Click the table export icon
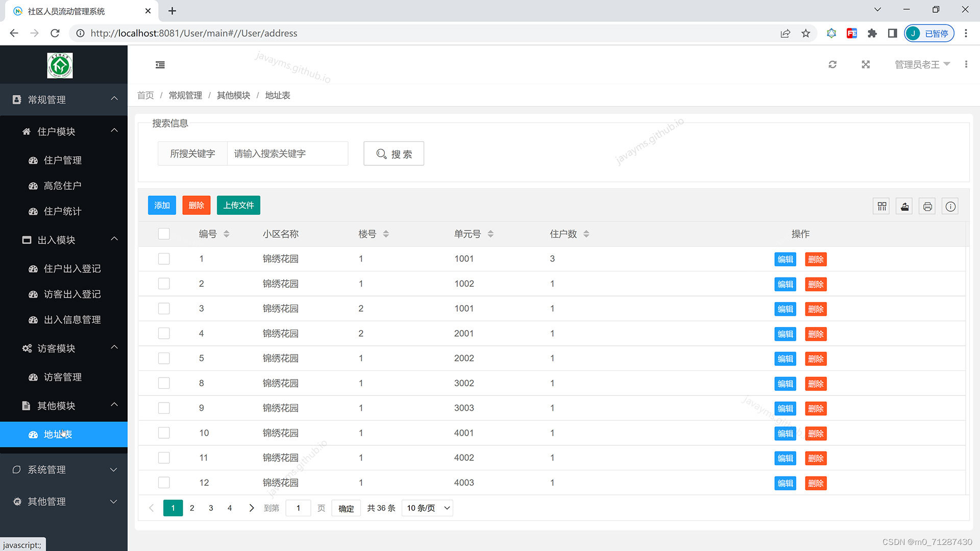980x551 pixels. tap(904, 207)
